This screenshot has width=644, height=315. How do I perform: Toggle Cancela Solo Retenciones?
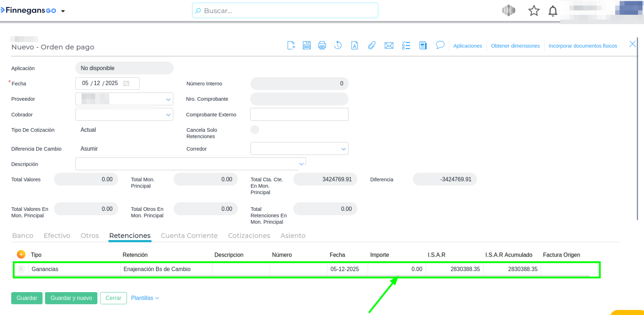pos(255,130)
